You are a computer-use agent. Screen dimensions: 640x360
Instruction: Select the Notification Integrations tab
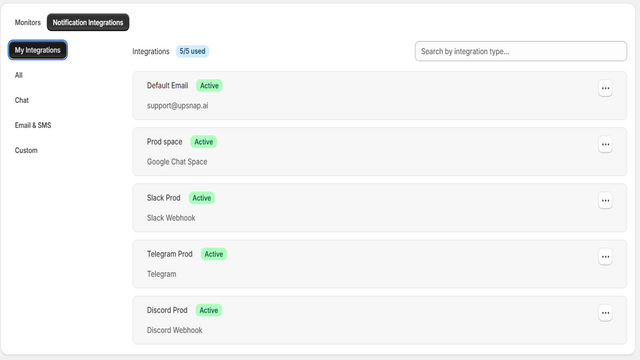(x=88, y=22)
